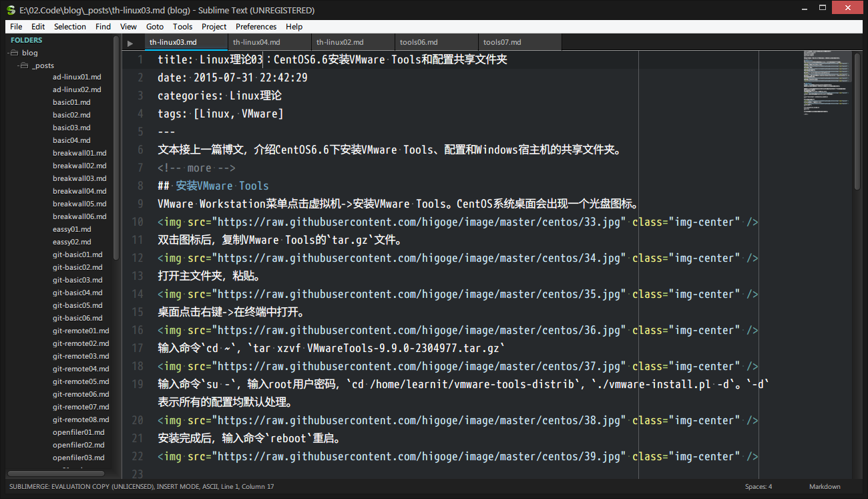Open breakwall03.md in file tree

tap(79, 178)
